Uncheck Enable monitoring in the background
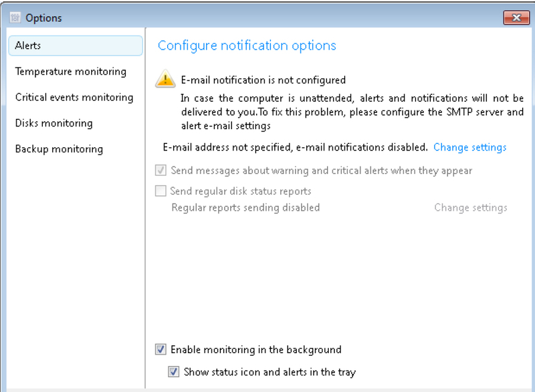This screenshot has height=392, width=535. tap(160, 349)
